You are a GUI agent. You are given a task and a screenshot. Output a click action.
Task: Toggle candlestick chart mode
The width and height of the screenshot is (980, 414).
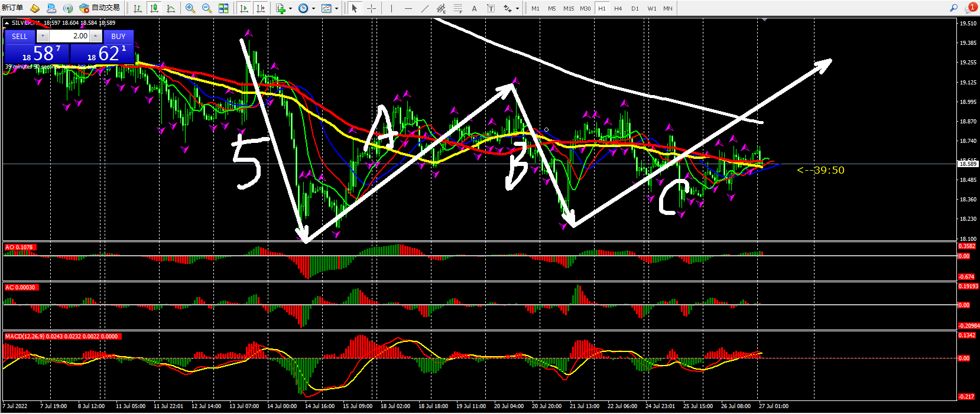click(x=154, y=8)
